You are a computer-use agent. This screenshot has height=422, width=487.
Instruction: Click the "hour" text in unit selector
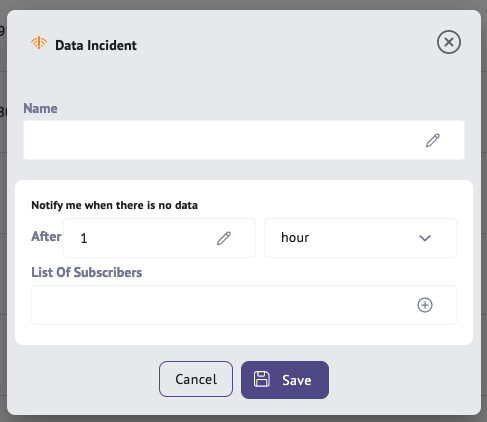pos(295,238)
